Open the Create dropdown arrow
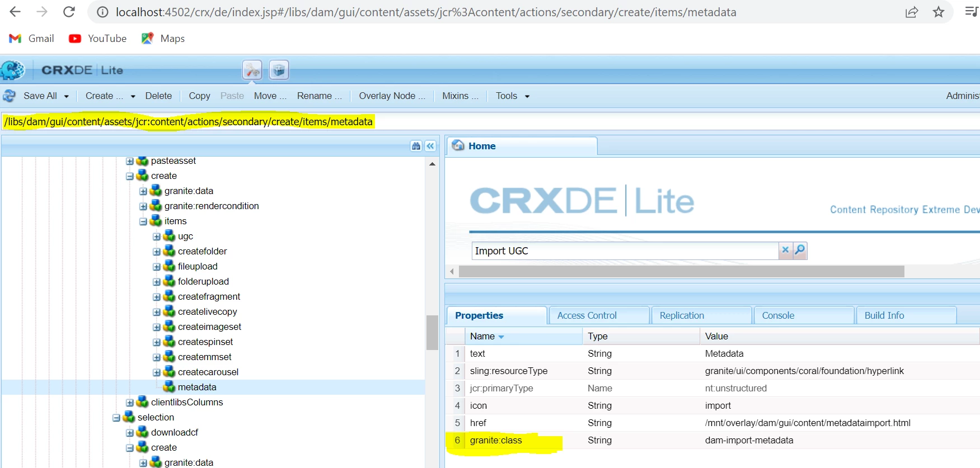 tap(133, 96)
